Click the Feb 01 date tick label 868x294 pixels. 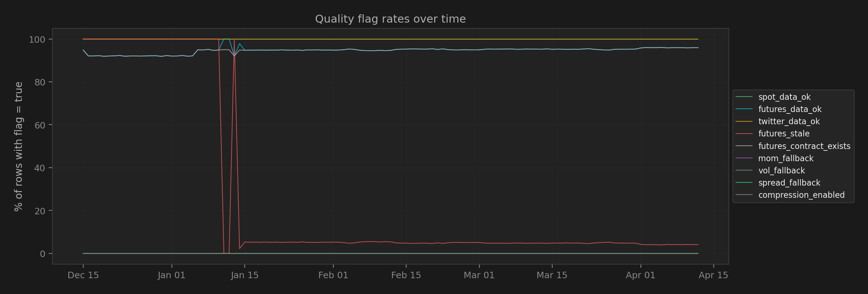coord(333,275)
